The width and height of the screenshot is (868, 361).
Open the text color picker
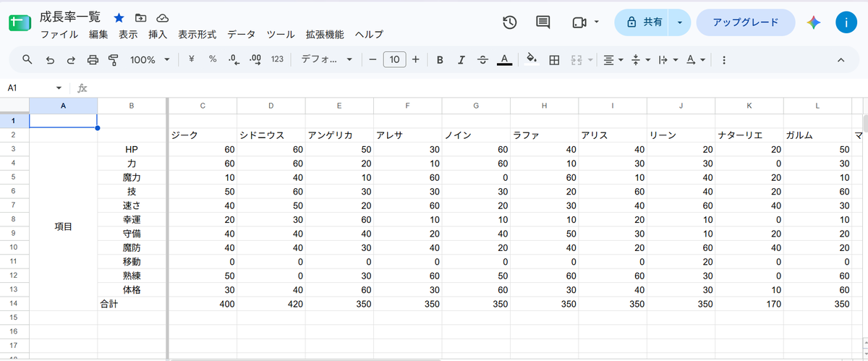pyautogui.click(x=505, y=59)
